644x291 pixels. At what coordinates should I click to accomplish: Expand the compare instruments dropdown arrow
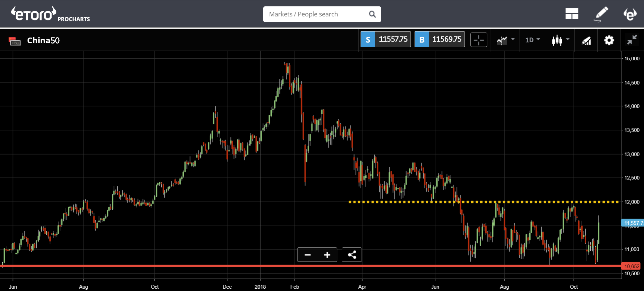[513, 39]
